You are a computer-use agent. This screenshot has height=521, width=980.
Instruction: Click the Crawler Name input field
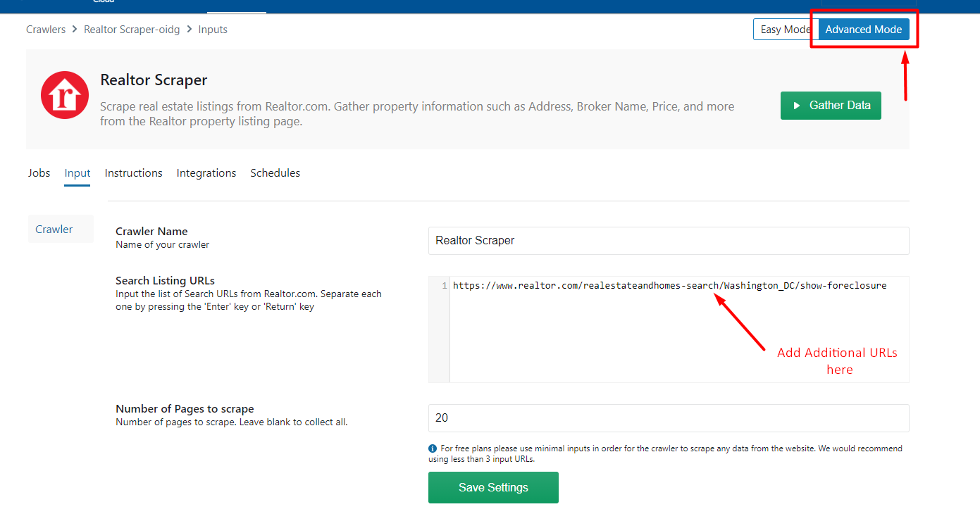tap(669, 241)
